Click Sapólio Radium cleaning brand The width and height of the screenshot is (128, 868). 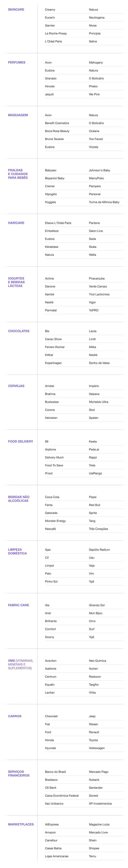point(100,550)
